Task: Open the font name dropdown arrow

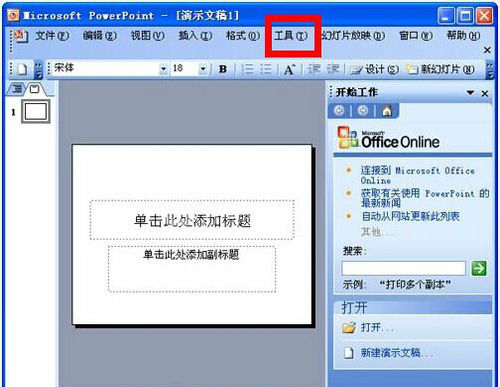Action: (164, 69)
